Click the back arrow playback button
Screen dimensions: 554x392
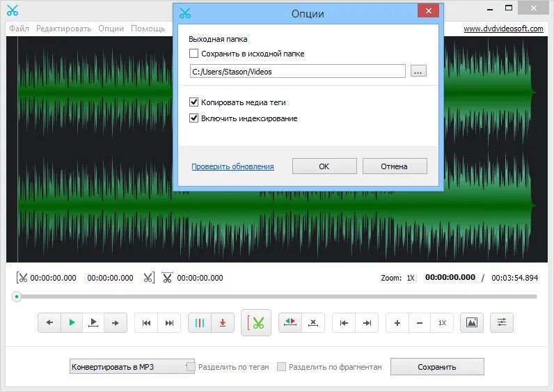[49, 322]
